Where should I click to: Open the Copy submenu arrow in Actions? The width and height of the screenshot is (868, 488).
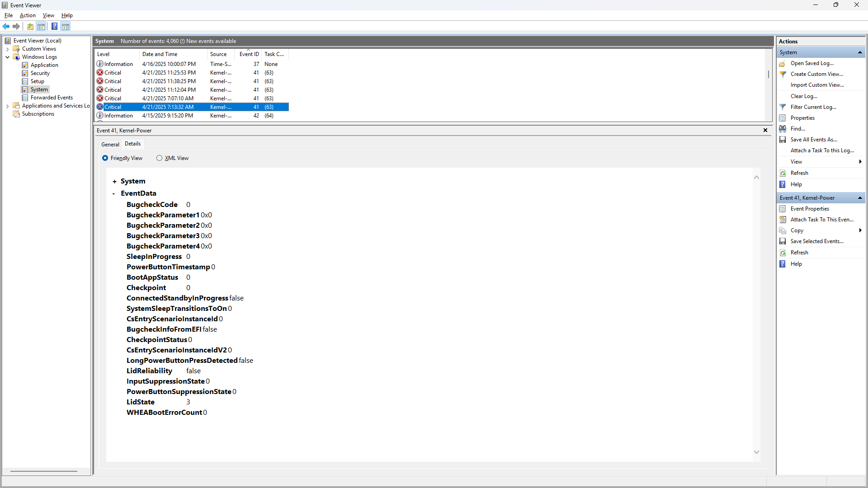(860, 230)
